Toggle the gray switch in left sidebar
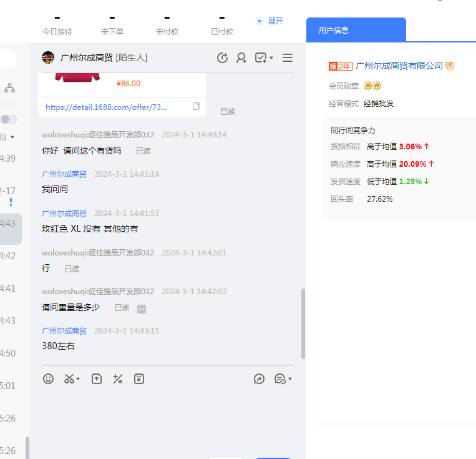This screenshot has width=476, height=459. pos(8,119)
